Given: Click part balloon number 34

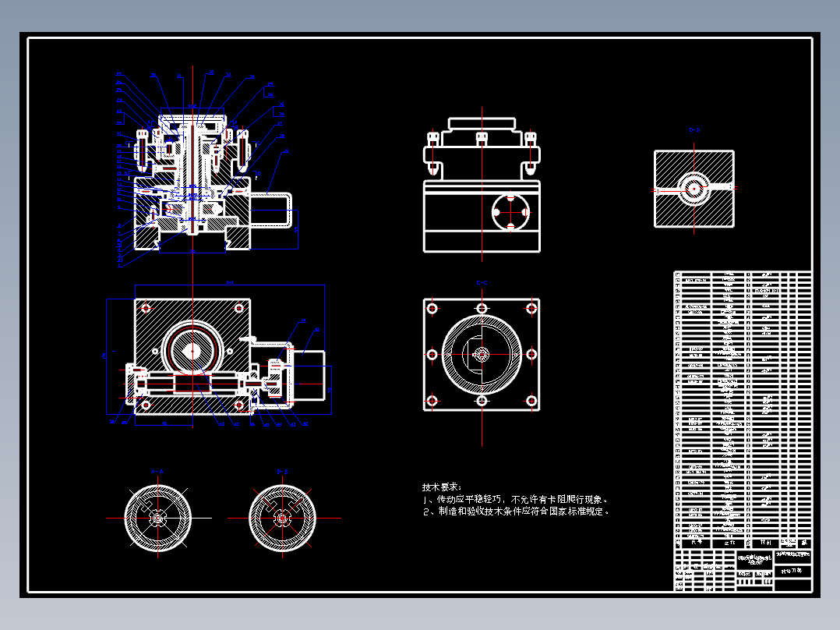Looking at the screenshot, I should tap(251, 77).
